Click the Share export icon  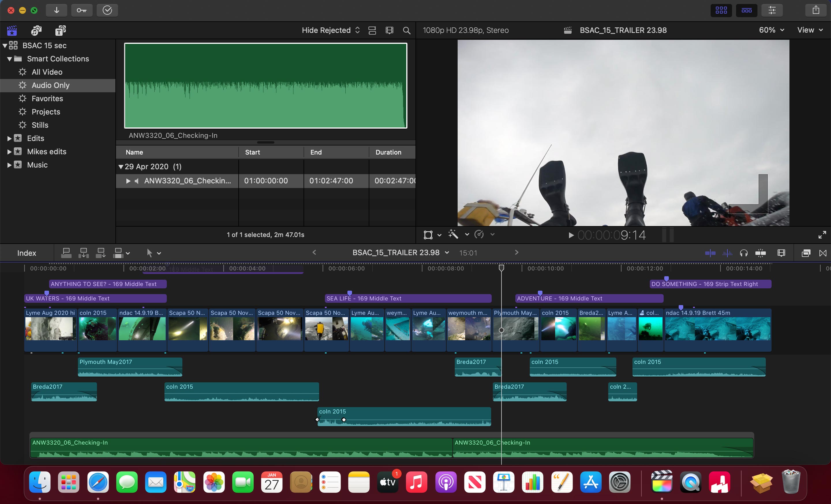coord(816,10)
